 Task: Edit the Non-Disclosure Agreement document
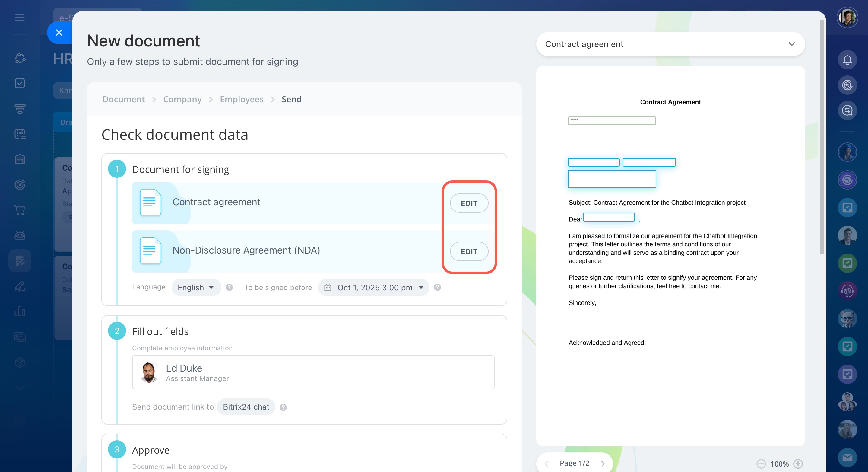(x=469, y=251)
